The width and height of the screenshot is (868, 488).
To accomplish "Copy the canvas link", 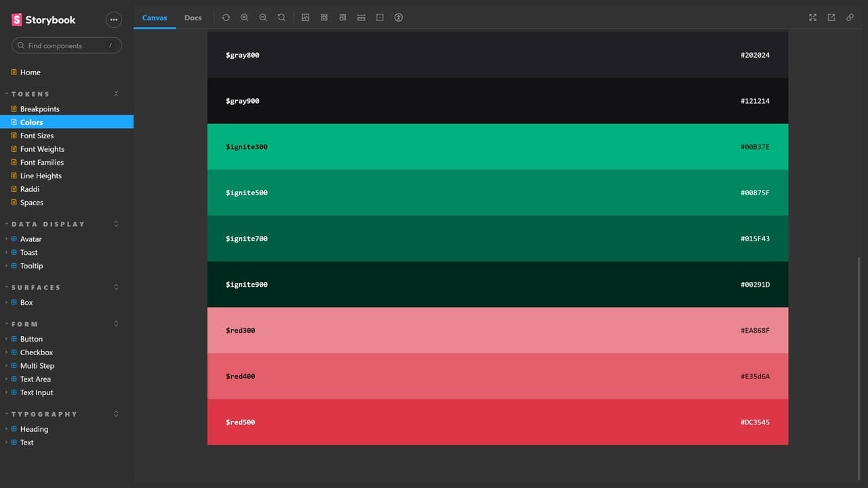I will [850, 18].
